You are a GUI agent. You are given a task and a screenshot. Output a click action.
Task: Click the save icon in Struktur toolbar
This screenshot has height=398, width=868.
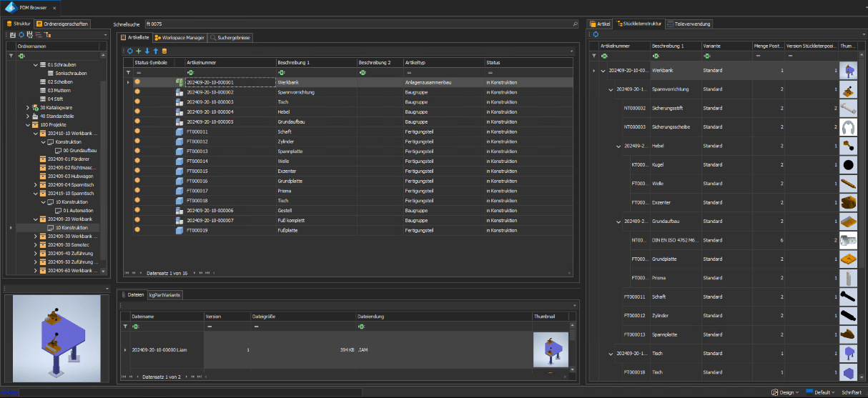pos(12,34)
